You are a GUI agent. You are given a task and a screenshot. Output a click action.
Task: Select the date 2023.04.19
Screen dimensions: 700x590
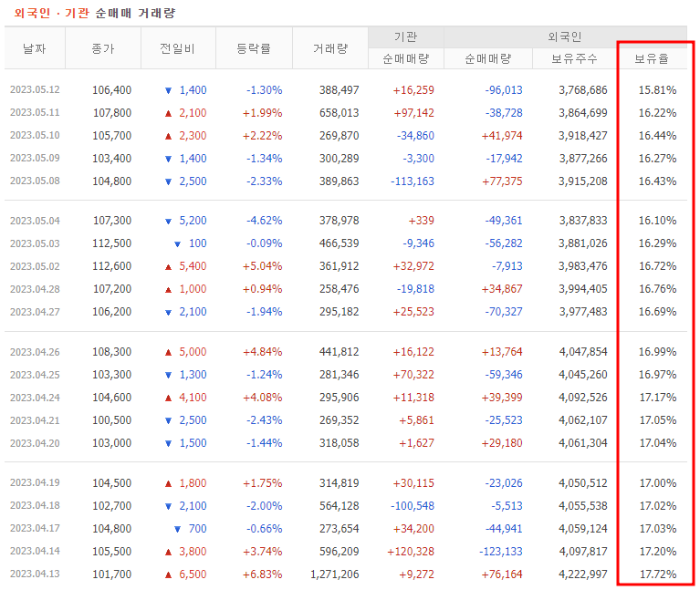pyautogui.click(x=35, y=482)
